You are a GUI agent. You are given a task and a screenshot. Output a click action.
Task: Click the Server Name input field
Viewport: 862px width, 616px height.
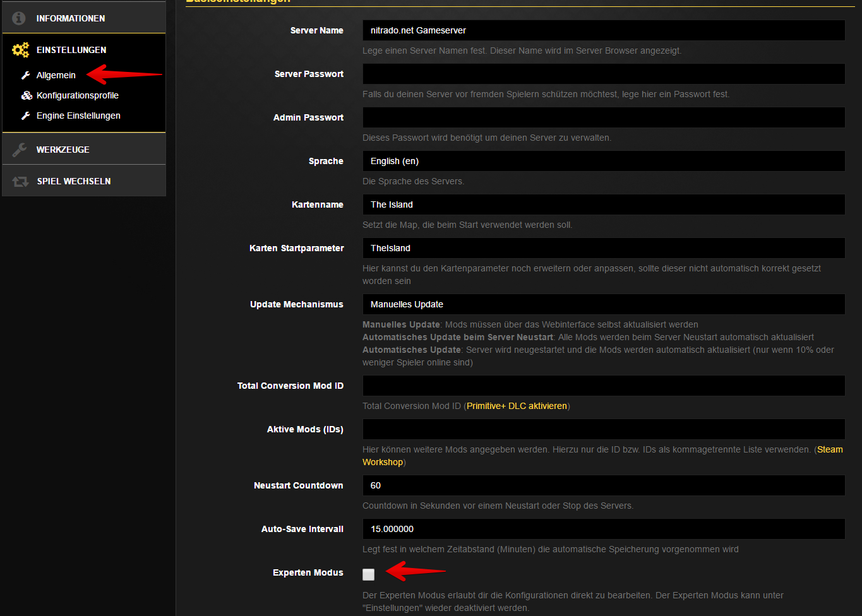(603, 30)
